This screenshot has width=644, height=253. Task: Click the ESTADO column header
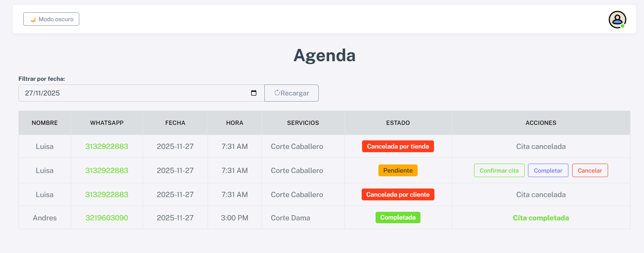[x=398, y=123]
